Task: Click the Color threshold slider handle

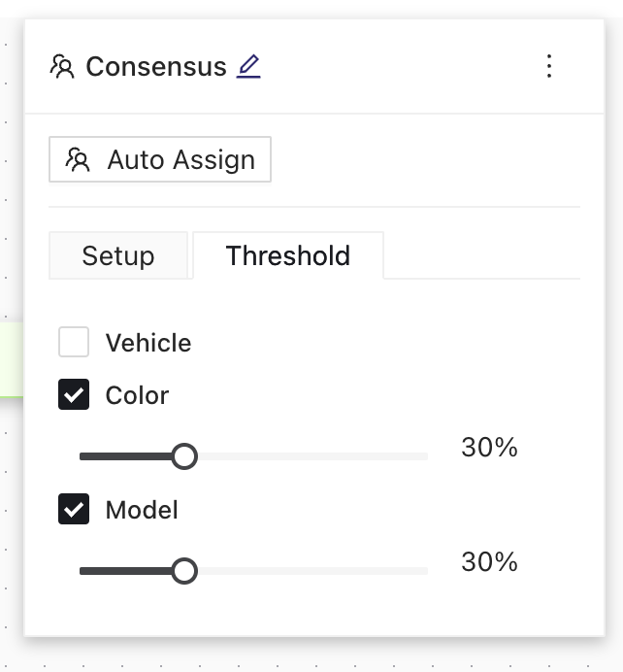Action: click(184, 456)
